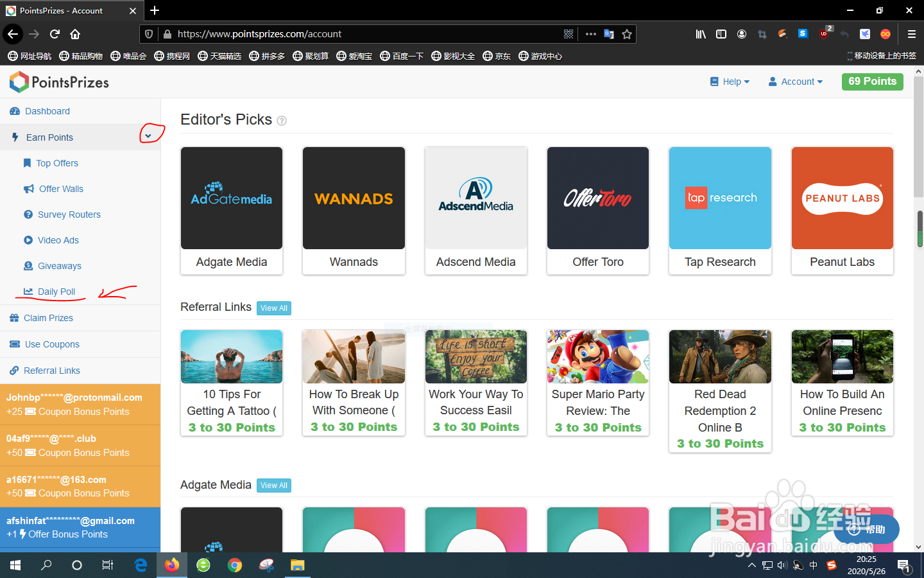Image resolution: width=924 pixels, height=578 pixels.
Task: Open the Windows notification center icon
Action: tap(904, 566)
